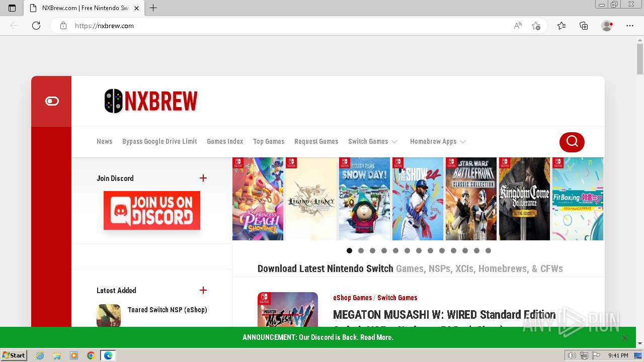Select the seventh carousel dot
The image size is (644, 362).
[419, 250]
